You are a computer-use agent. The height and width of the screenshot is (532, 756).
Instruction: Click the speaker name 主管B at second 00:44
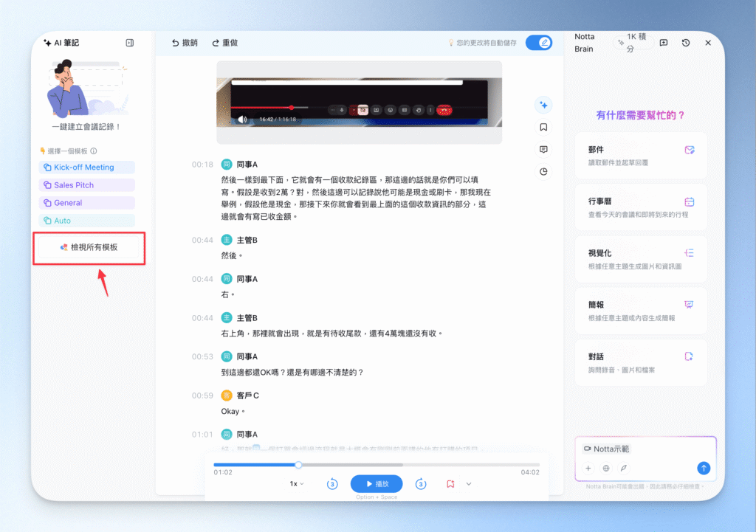pyautogui.click(x=247, y=318)
